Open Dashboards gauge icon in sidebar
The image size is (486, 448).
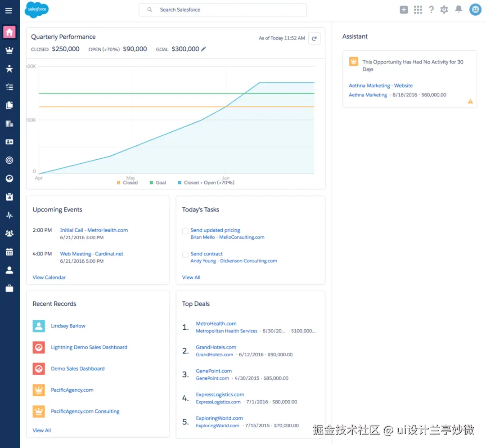point(9,179)
